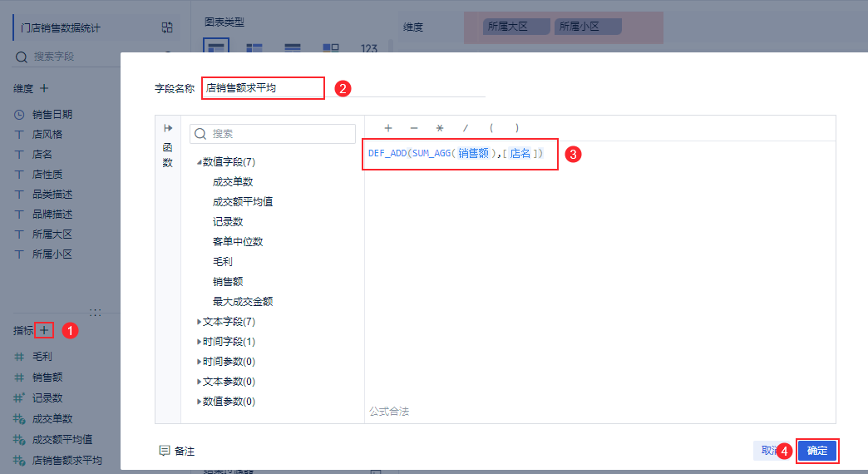Click the clock icon for 销售日期
This screenshot has height=474, width=868.
point(19,115)
